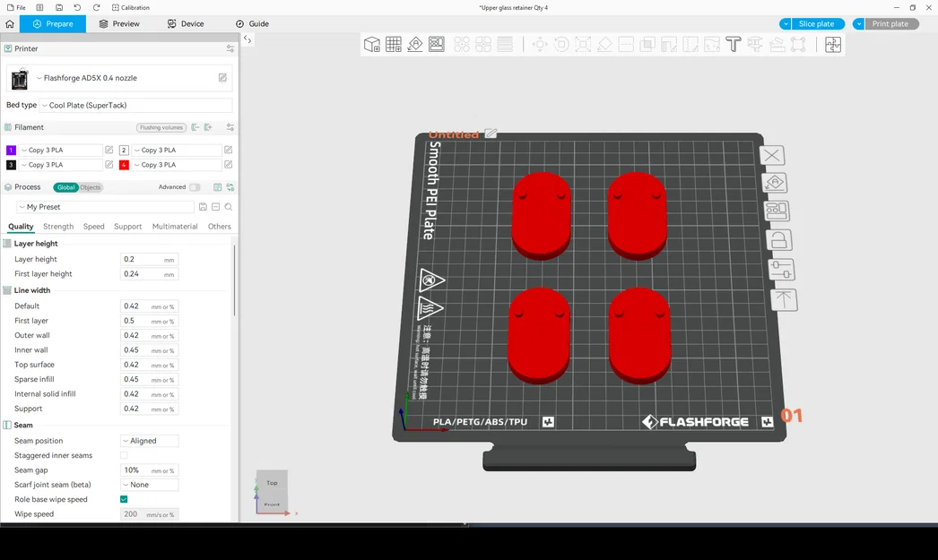Click arrange objects icon beside plate
The height and width of the screenshot is (560, 938).
777,211
